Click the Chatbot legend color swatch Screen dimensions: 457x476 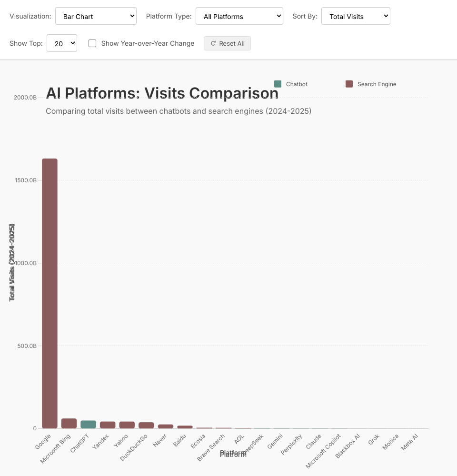pyautogui.click(x=278, y=84)
